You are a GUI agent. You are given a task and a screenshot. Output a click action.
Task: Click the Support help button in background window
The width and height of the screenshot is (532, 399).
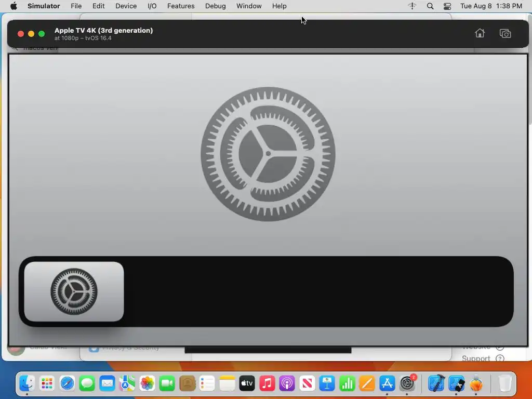point(500,358)
